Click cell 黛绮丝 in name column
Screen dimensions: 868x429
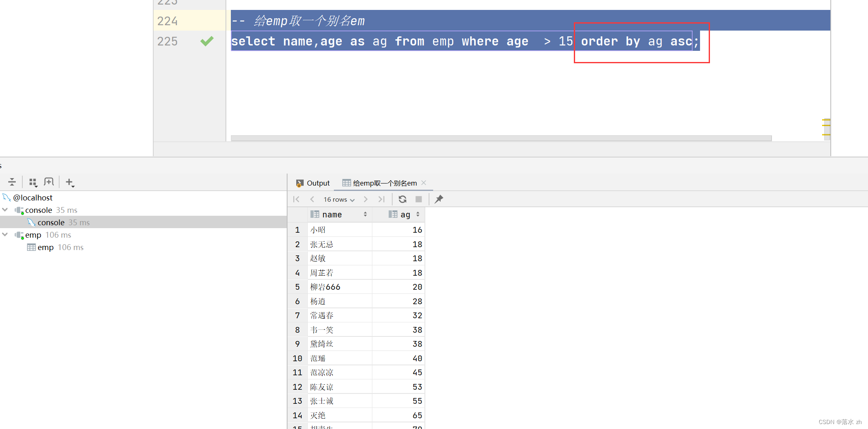pos(339,344)
